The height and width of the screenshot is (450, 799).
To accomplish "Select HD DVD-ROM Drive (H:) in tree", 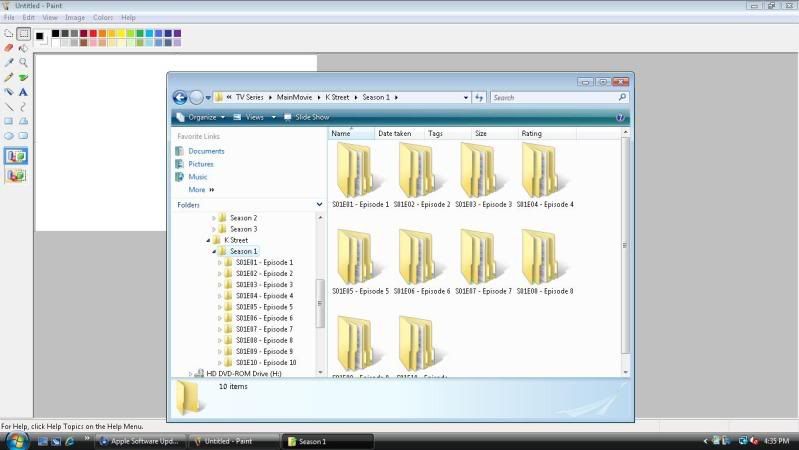I will coord(244,374).
